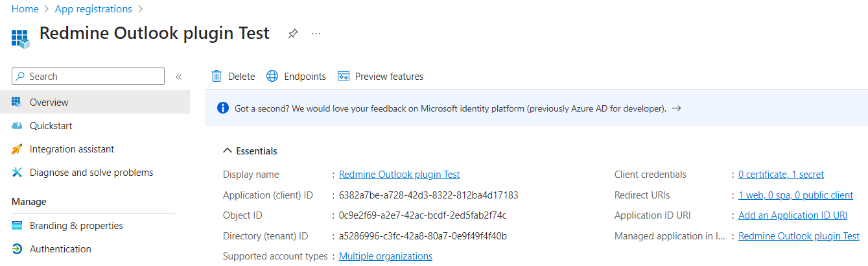
Task: Click the Quickstart cloud icon
Action: tap(17, 126)
